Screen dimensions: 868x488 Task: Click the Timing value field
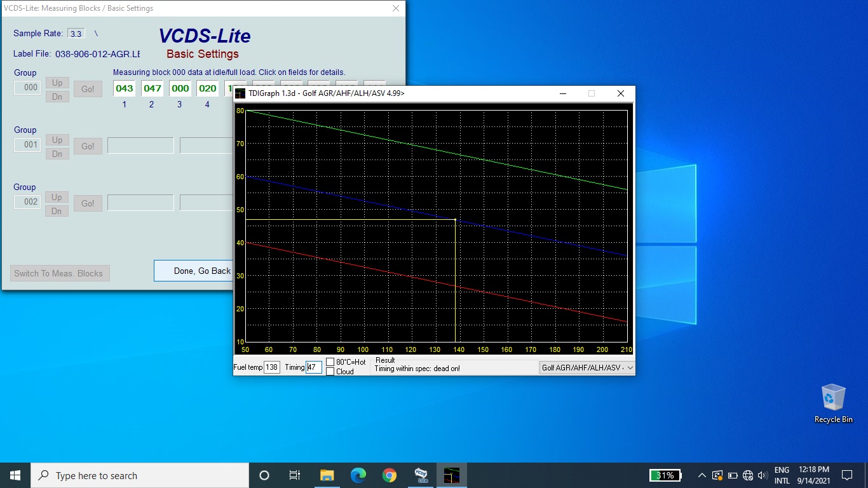pos(314,367)
